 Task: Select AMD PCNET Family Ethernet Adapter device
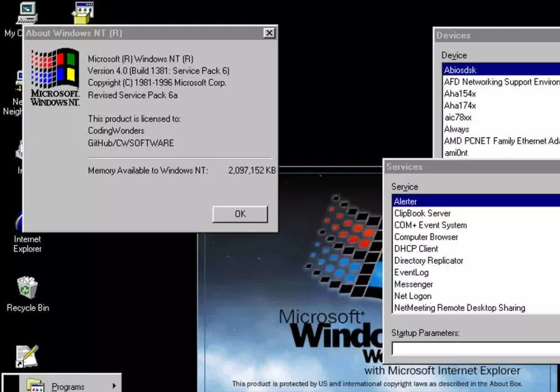pos(501,141)
